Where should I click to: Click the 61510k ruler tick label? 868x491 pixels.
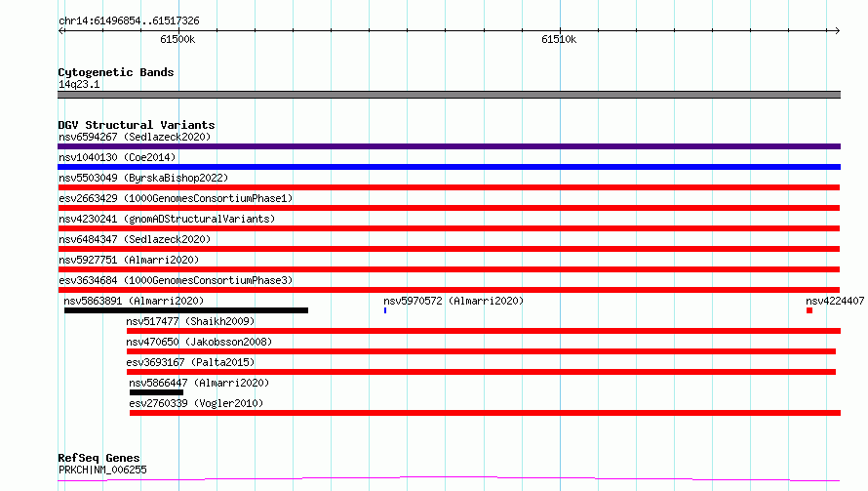(x=559, y=39)
